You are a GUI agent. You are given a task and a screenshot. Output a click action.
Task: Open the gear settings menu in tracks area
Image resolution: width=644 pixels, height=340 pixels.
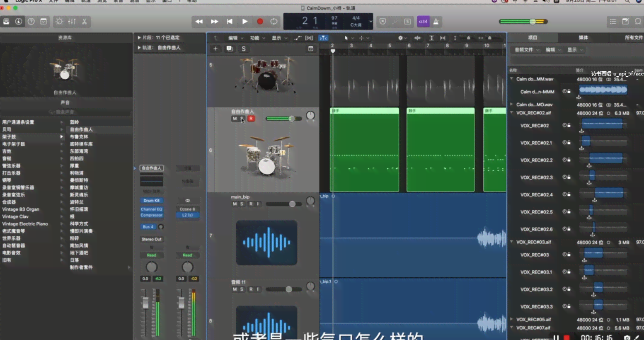[x=402, y=38]
